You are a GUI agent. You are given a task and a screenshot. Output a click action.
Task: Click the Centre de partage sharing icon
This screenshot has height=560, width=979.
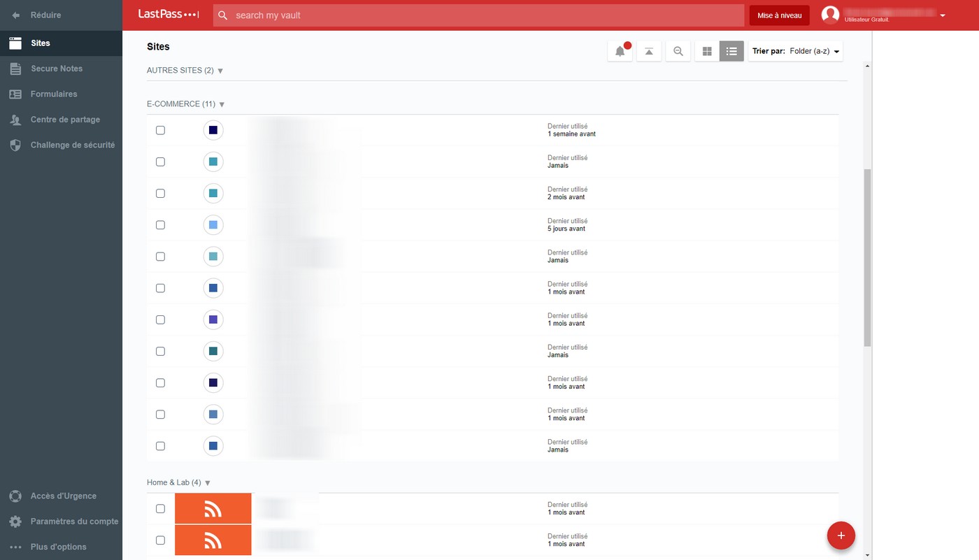15,120
